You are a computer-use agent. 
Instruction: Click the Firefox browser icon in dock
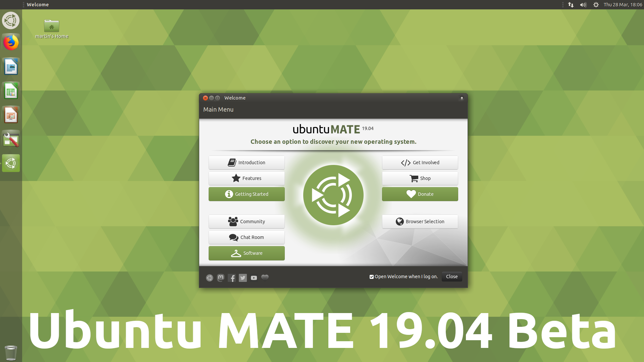(11, 43)
